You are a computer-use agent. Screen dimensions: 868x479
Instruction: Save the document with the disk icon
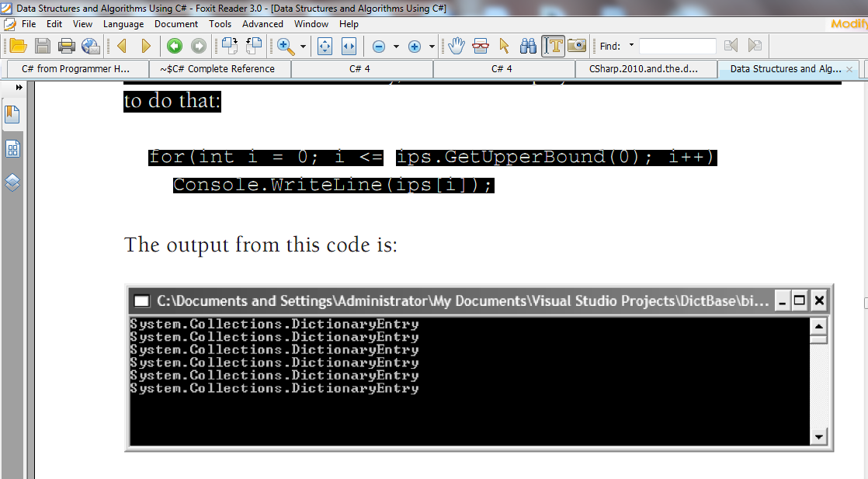(43, 47)
